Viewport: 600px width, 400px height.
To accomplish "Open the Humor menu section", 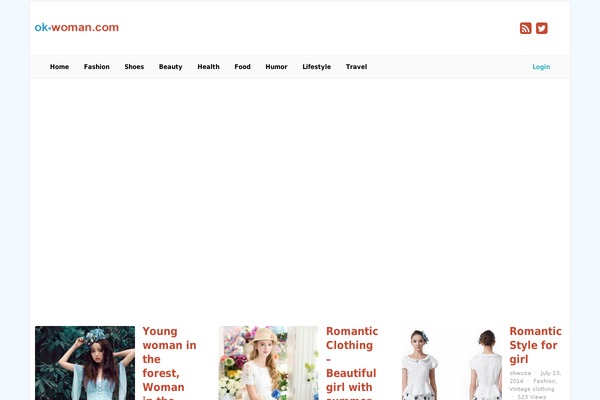I will 276,67.
